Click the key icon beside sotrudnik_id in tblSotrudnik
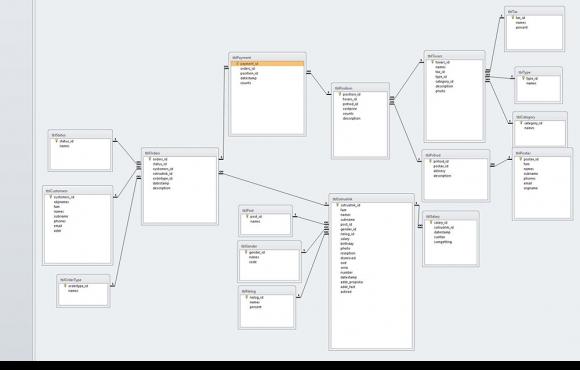580x370 pixels. pos(337,205)
